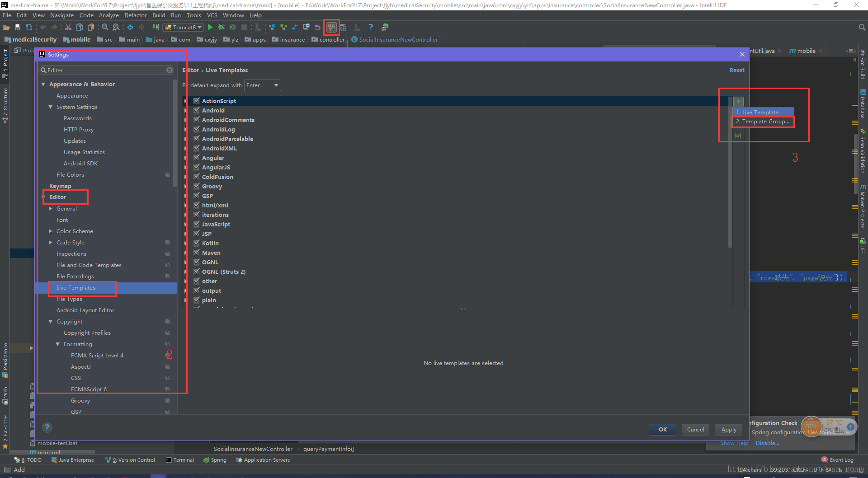Click the Disable... link in notification
Viewport: 868px width, 478px height.
click(x=767, y=443)
